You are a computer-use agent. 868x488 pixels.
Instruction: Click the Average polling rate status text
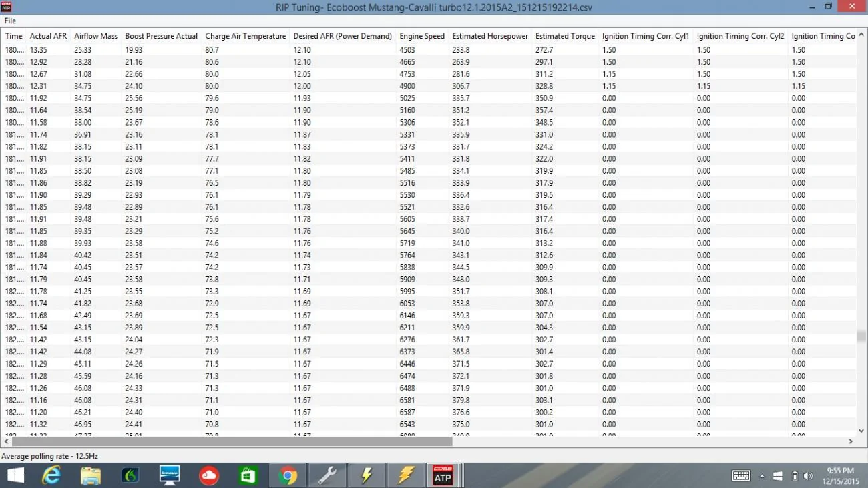pos(50,456)
